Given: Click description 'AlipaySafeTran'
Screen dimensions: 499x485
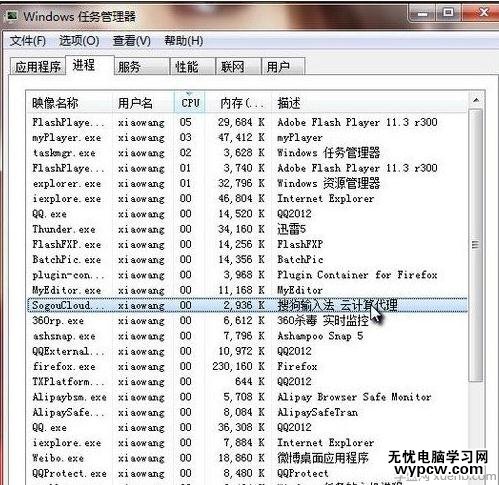Looking at the screenshot, I should [x=318, y=412].
